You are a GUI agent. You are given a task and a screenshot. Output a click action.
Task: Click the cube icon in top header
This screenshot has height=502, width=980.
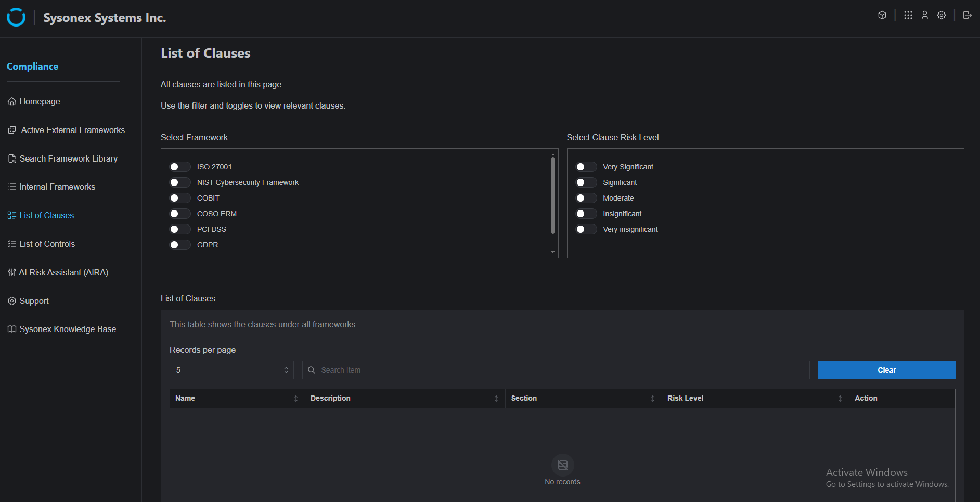click(x=882, y=15)
